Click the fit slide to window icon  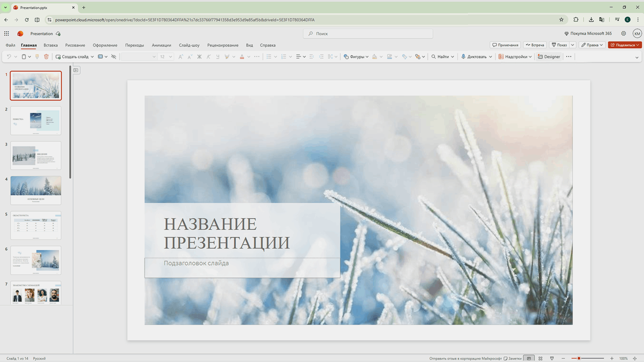click(635, 358)
